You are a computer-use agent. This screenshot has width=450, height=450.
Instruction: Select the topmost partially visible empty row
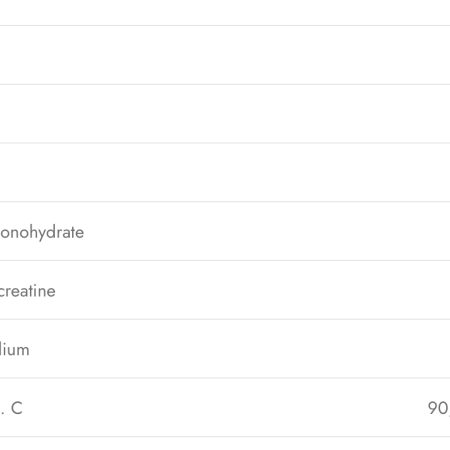(225, 12)
